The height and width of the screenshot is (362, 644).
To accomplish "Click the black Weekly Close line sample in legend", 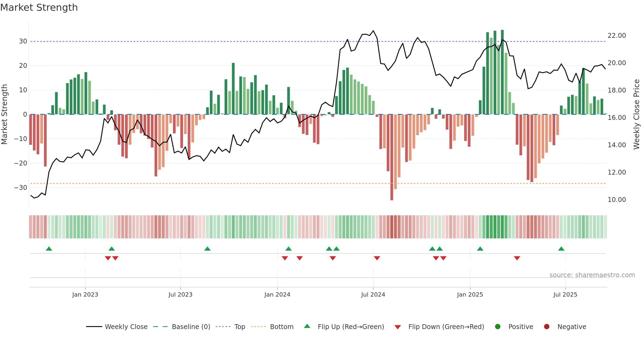I will tap(94, 327).
